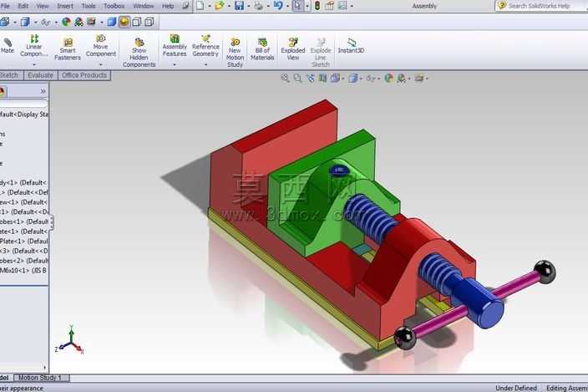Click the Mate tool
Screen dimensions: 588x392
point(7,46)
